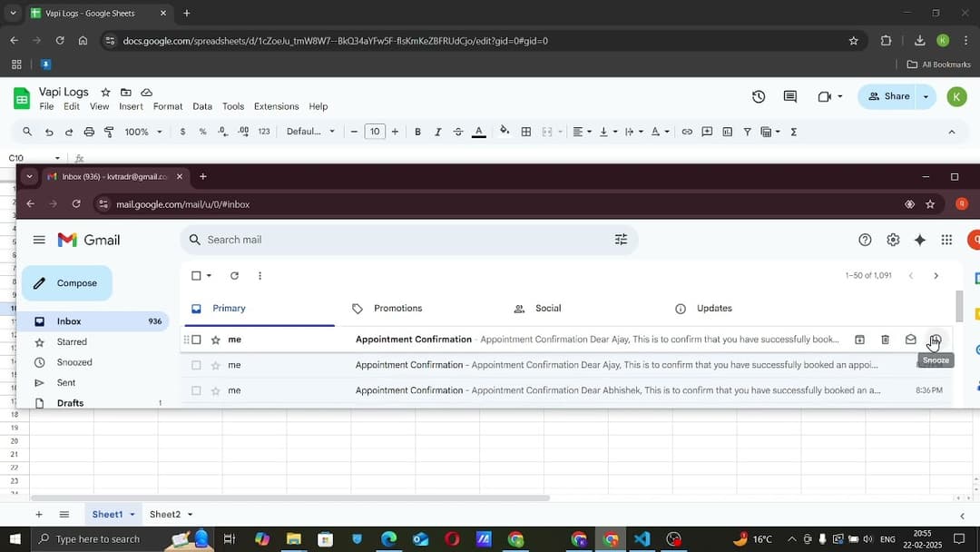Viewport: 980px width, 552px height.
Task: Select the paint format tool in Sheets
Action: click(x=109, y=132)
